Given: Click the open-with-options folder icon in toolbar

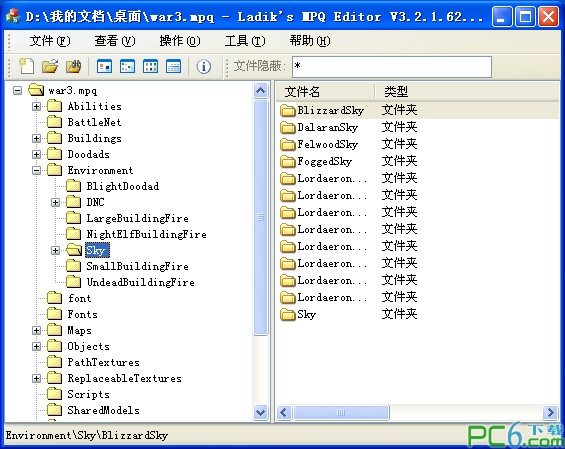Looking at the screenshot, I should coord(74,66).
